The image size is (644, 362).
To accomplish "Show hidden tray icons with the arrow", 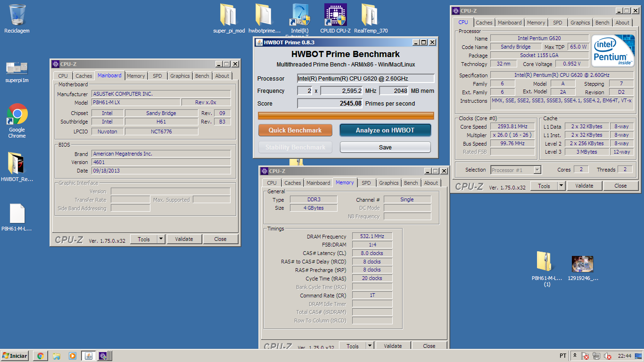I will (575, 356).
